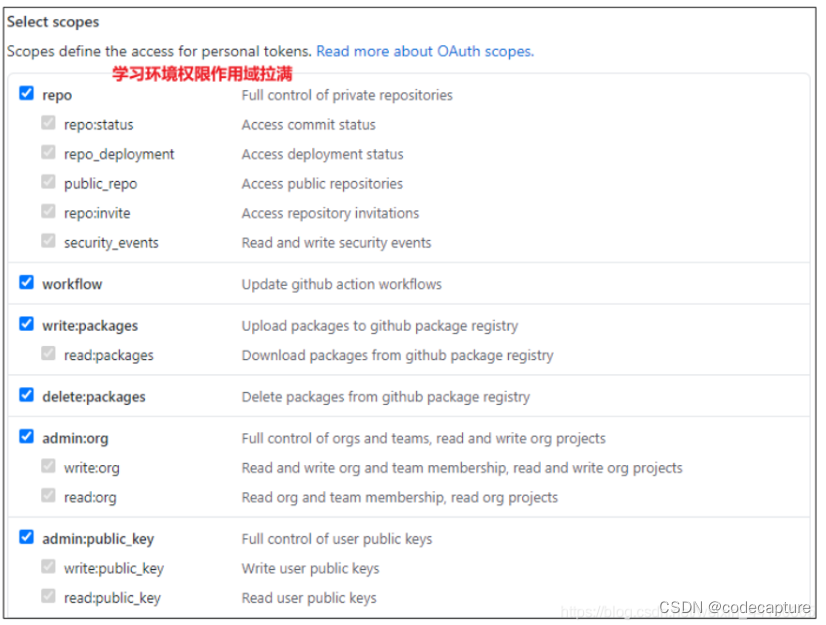Uncheck the admin:org checkbox

point(26,436)
